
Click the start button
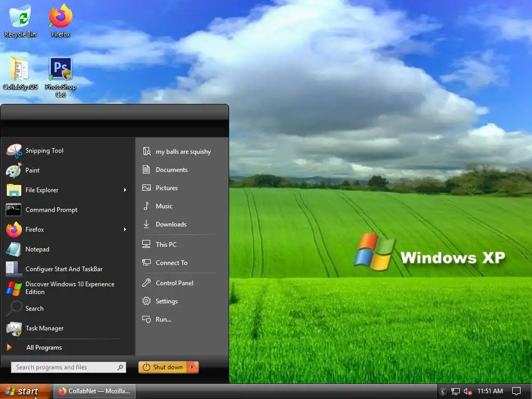[25, 391]
